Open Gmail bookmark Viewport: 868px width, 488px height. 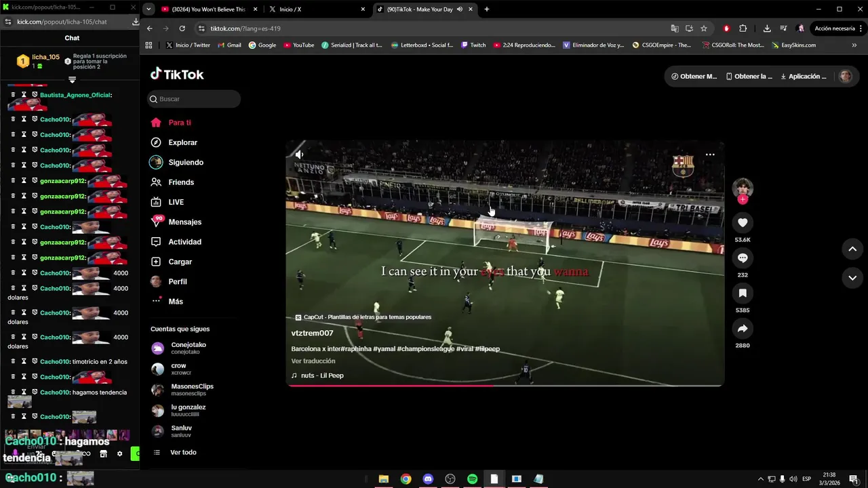click(x=229, y=45)
